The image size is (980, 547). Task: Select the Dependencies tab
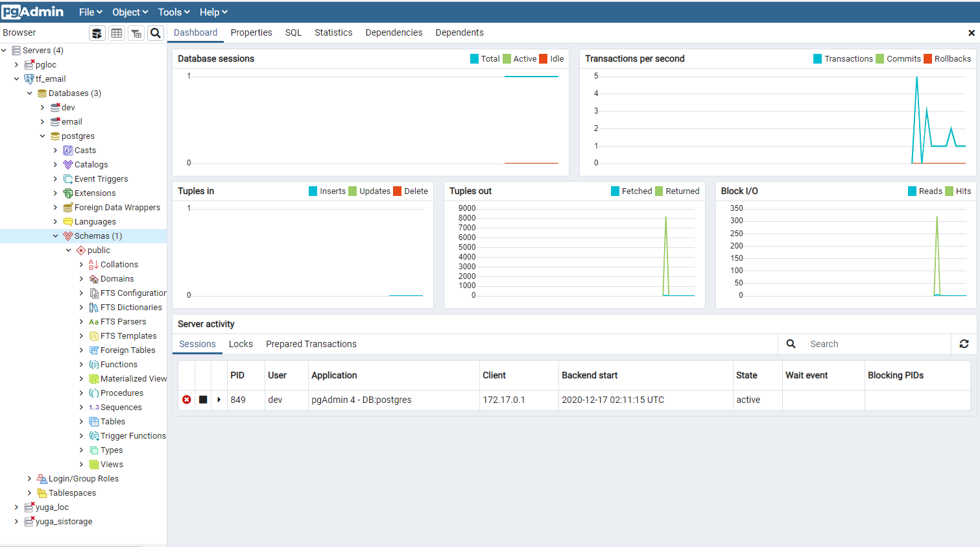[394, 32]
